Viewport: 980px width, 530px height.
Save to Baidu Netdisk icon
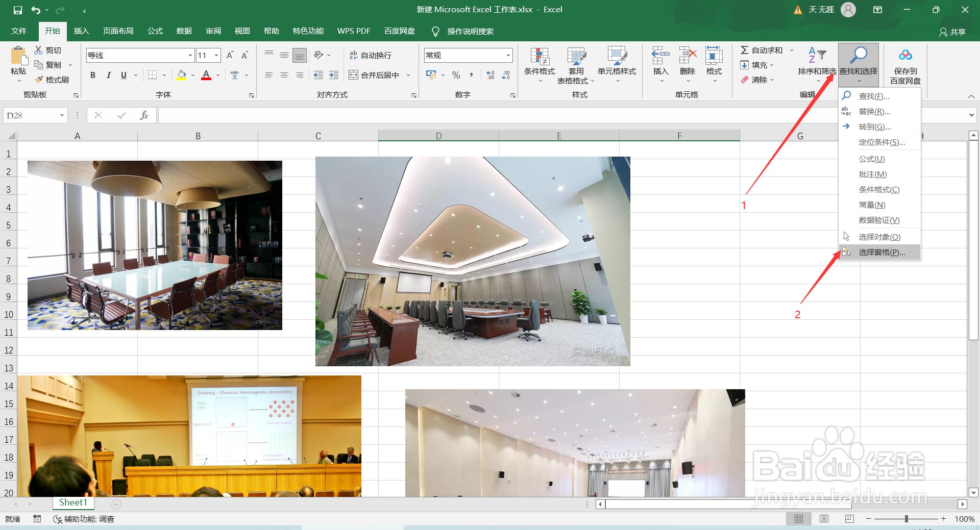tap(905, 55)
